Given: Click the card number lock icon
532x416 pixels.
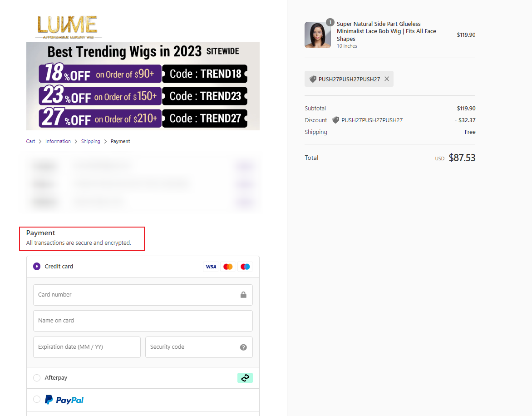Looking at the screenshot, I should (243, 295).
